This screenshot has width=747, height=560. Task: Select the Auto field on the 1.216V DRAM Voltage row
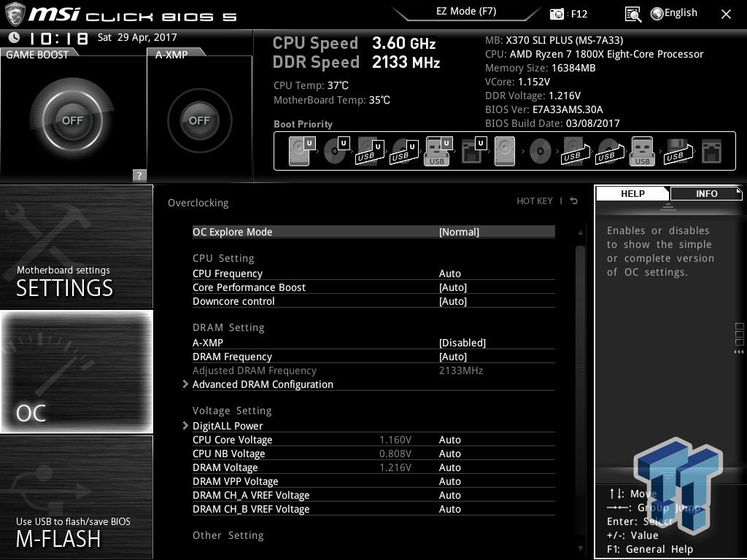click(x=449, y=467)
